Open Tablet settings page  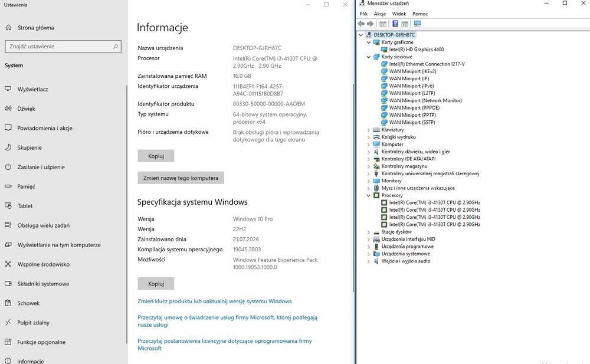coord(25,206)
